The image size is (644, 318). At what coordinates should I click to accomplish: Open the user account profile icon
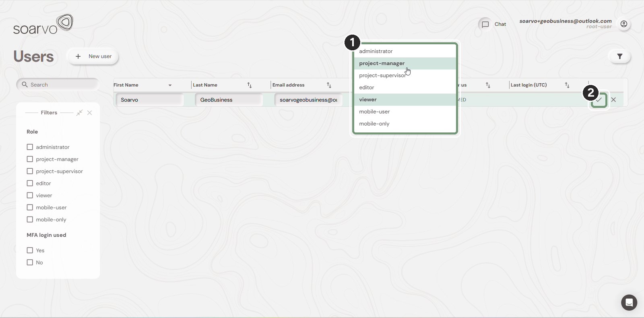[624, 24]
